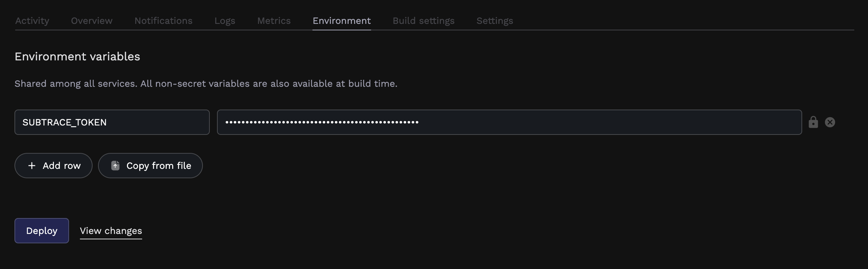Add a new variable row
The height and width of the screenshot is (269, 868).
pyautogui.click(x=54, y=166)
